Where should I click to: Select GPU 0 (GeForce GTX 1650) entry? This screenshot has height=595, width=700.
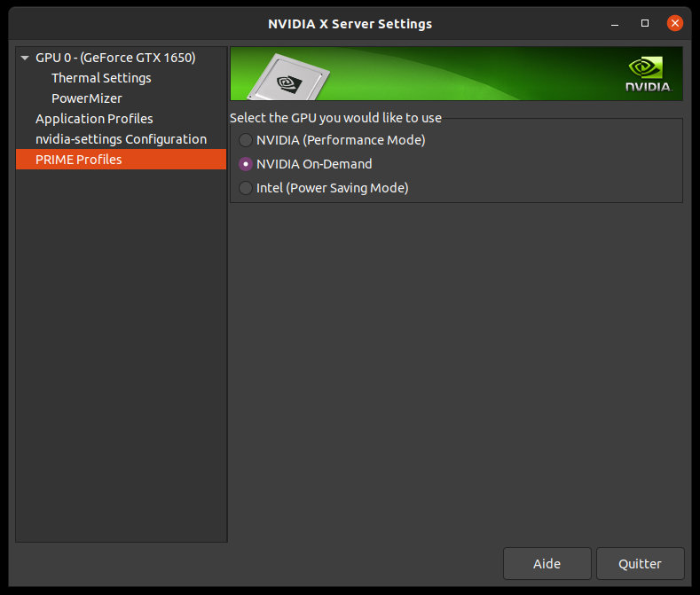pyautogui.click(x=115, y=58)
